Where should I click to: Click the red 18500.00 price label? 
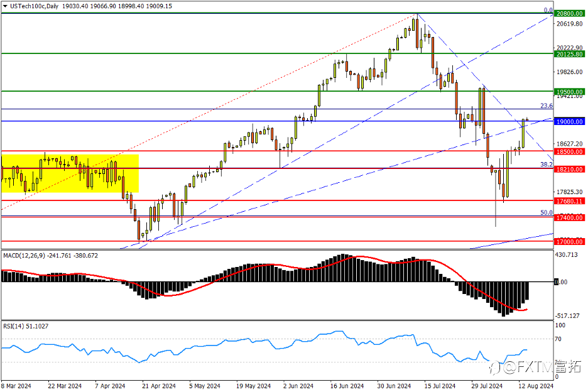point(569,151)
